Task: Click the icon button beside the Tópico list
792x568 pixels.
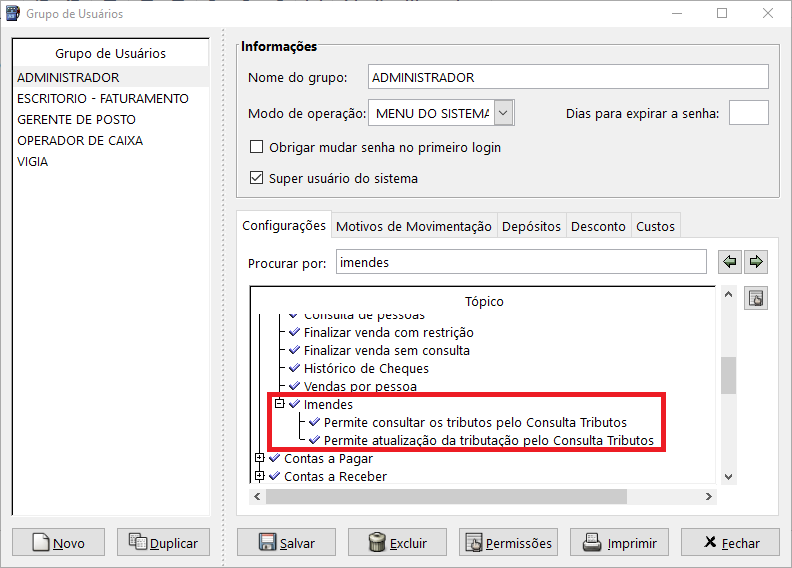Action: point(756,299)
